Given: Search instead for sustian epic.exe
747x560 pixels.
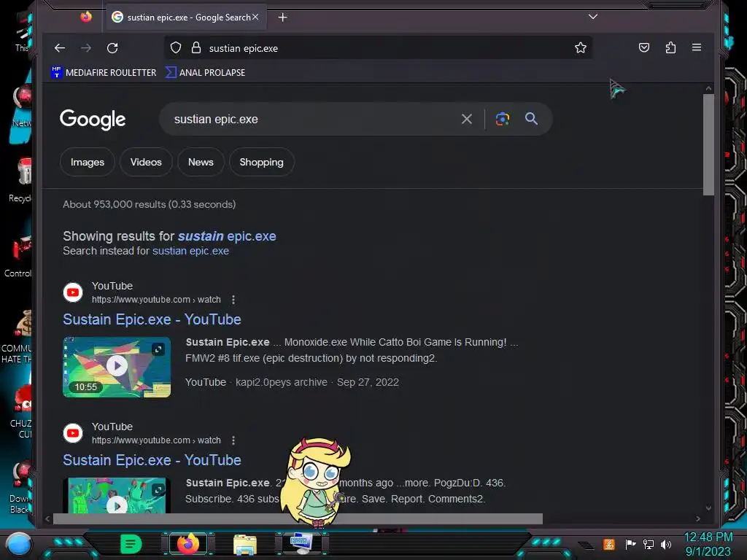Looking at the screenshot, I should tap(190, 251).
